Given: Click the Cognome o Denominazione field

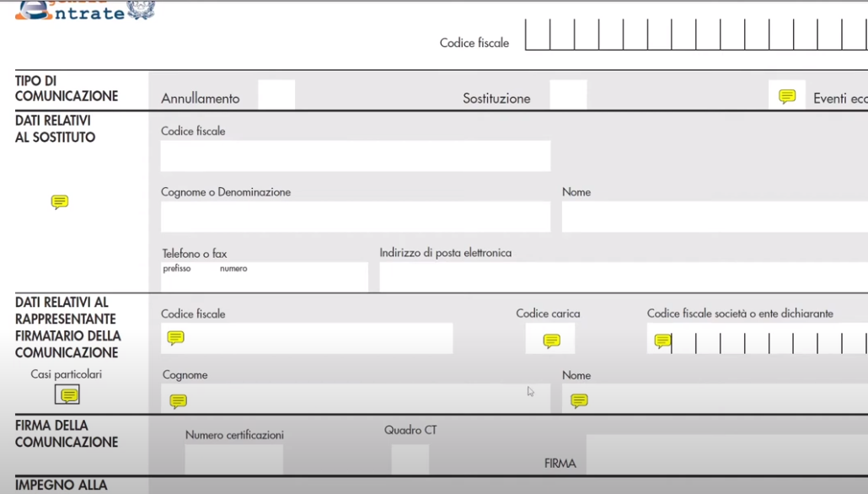Looking at the screenshot, I should [x=355, y=217].
